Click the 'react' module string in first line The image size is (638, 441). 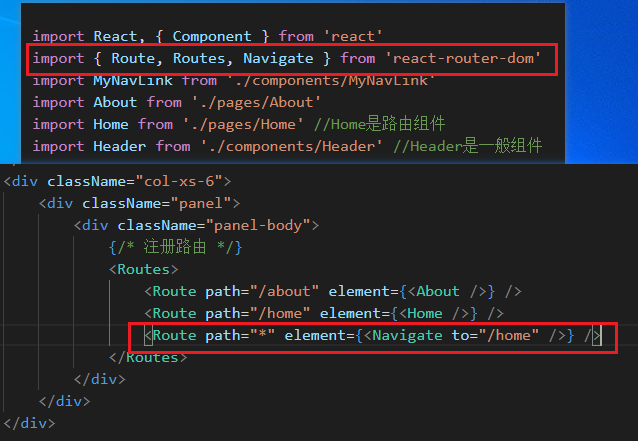pyautogui.click(x=353, y=37)
